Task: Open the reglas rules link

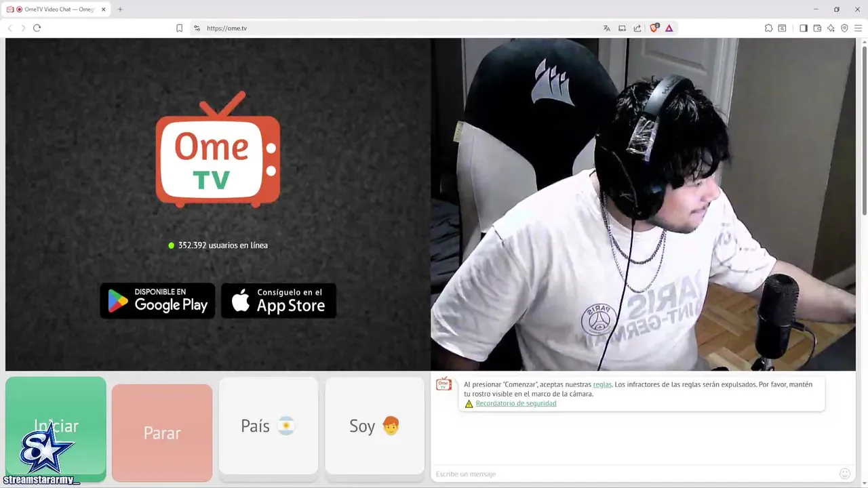Action: 602,384
